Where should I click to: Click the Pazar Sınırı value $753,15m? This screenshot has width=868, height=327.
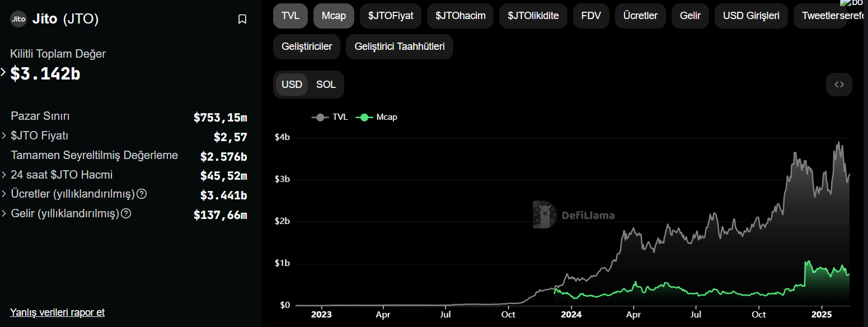coord(220,118)
